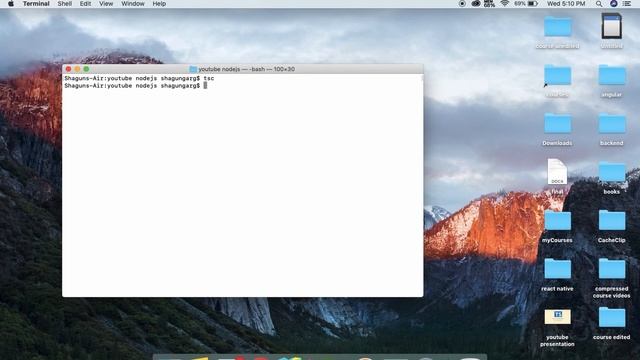Open the Wi-Fi status menu
The image size is (640, 360).
point(504,4)
